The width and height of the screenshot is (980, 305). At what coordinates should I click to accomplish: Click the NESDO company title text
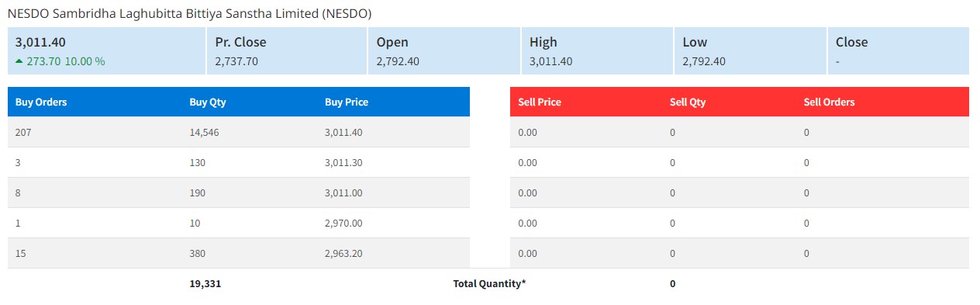tap(189, 14)
